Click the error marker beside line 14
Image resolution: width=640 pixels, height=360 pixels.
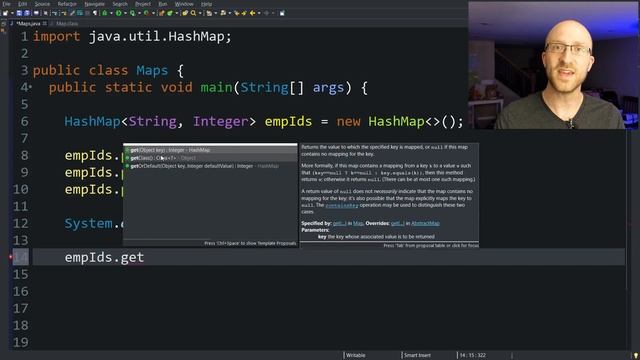point(11,257)
